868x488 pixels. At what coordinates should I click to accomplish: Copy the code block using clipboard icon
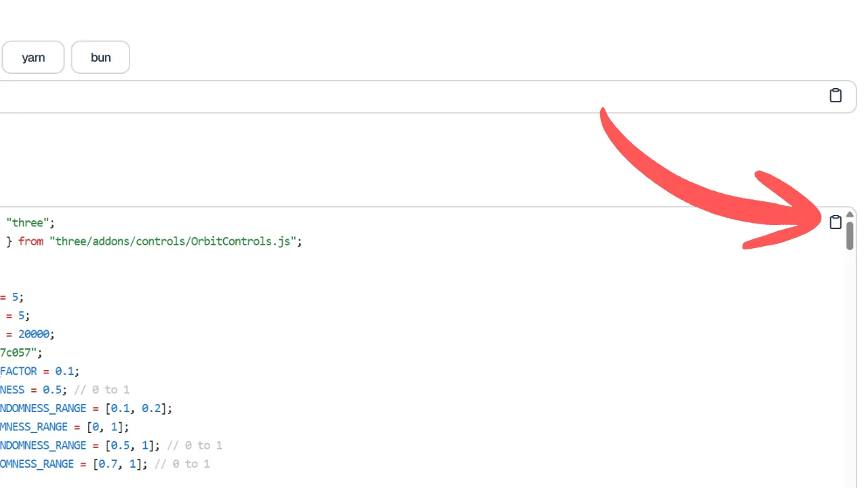point(835,222)
